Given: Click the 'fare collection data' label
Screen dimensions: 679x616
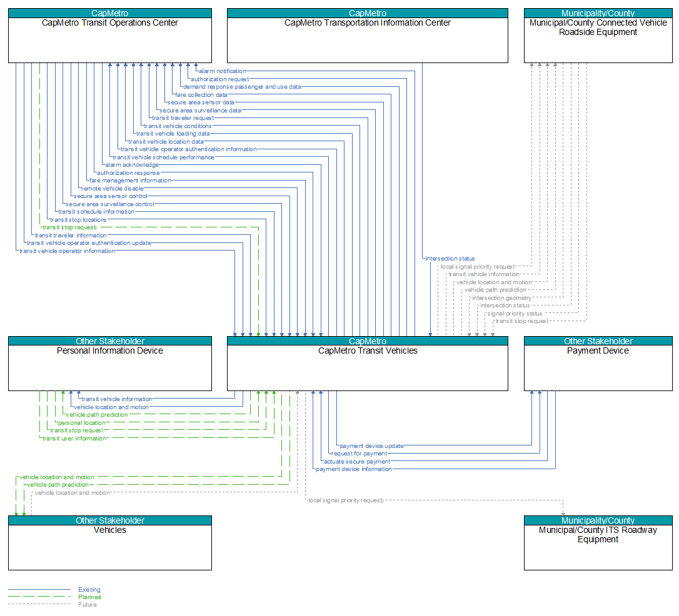Looking at the screenshot, I should click(x=201, y=95).
